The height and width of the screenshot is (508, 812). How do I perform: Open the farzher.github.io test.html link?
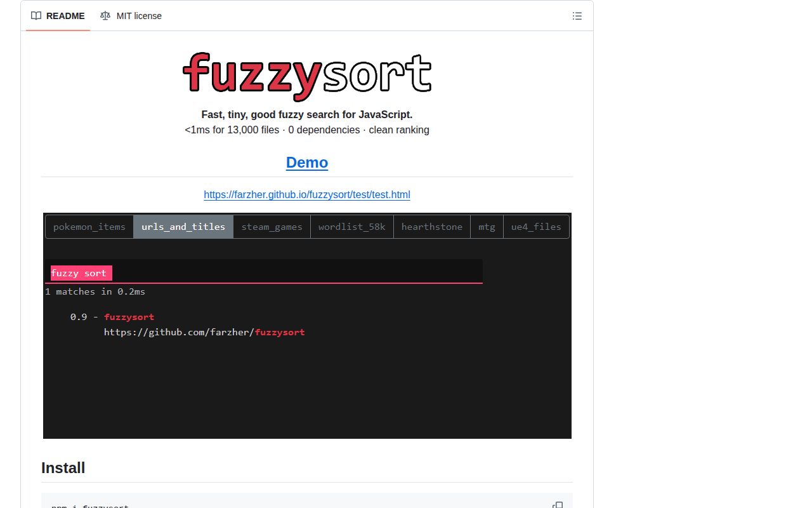click(307, 195)
